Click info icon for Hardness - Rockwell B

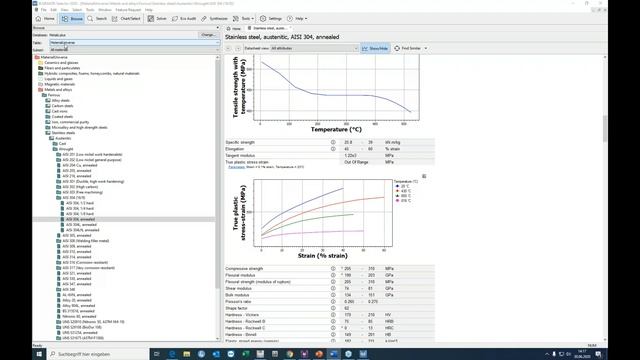point(333,321)
